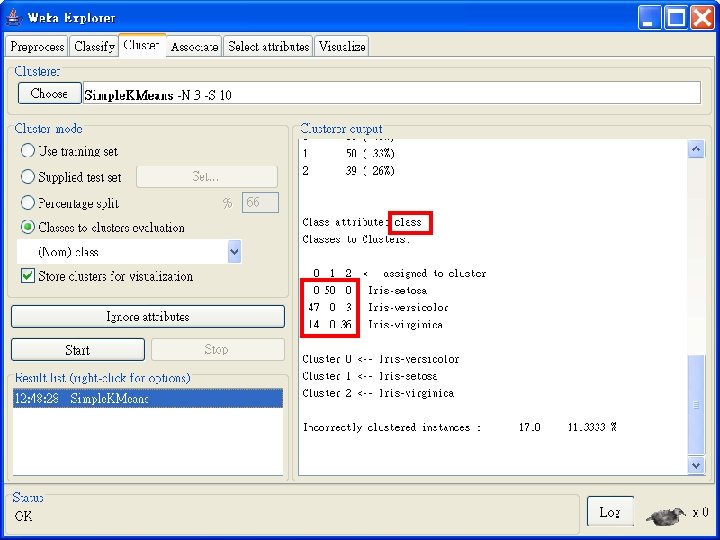The width and height of the screenshot is (720, 540).
Task: Click scroll down arrow in clusterer output
Action: [x=696, y=465]
